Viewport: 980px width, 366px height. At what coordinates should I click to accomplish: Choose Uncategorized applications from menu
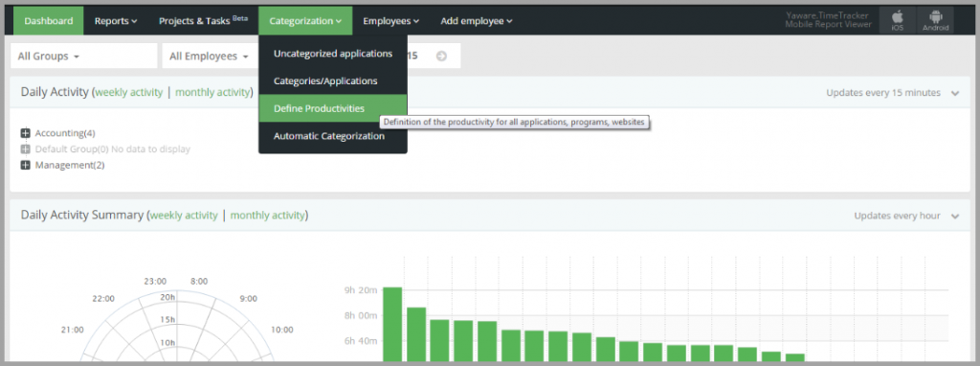332,54
